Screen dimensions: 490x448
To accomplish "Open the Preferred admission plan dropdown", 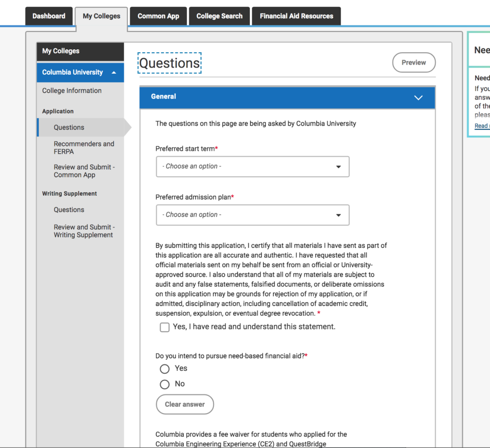I will pyautogui.click(x=253, y=215).
